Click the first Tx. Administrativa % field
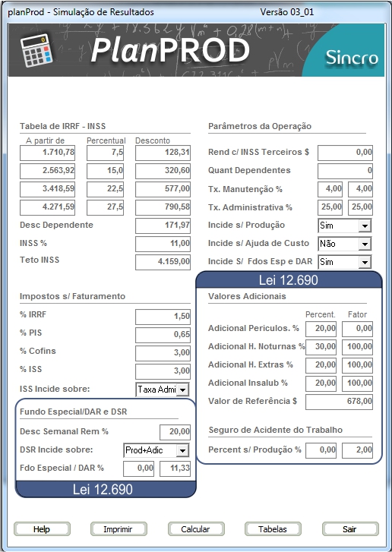The width and height of the screenshot is (392, 552). tap(330, 207)
